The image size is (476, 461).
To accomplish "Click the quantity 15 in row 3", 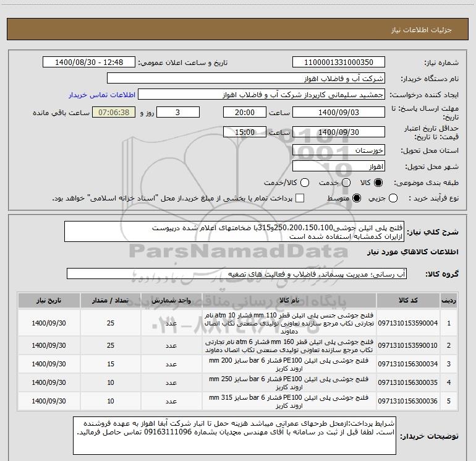I will [111, 364].
